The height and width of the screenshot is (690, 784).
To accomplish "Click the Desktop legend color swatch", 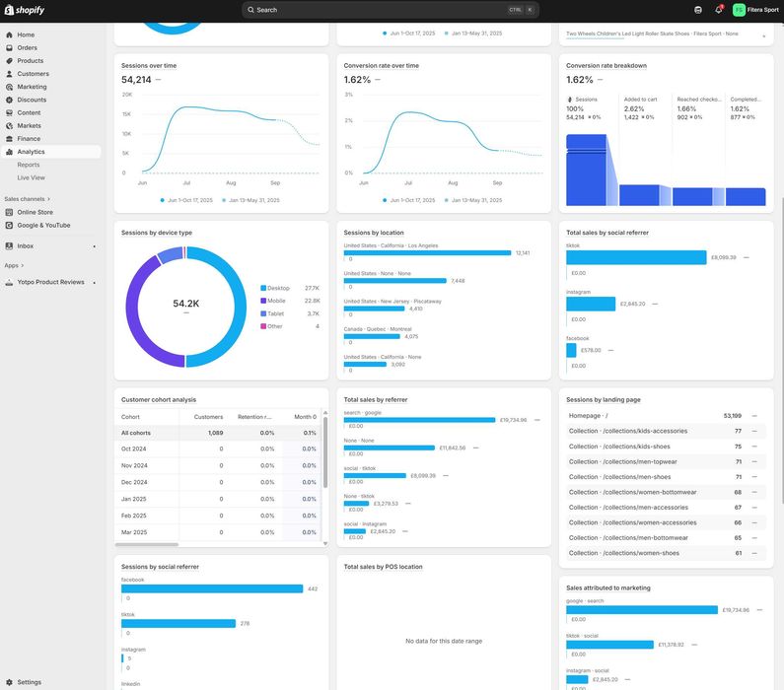I will tap(263, 288).
